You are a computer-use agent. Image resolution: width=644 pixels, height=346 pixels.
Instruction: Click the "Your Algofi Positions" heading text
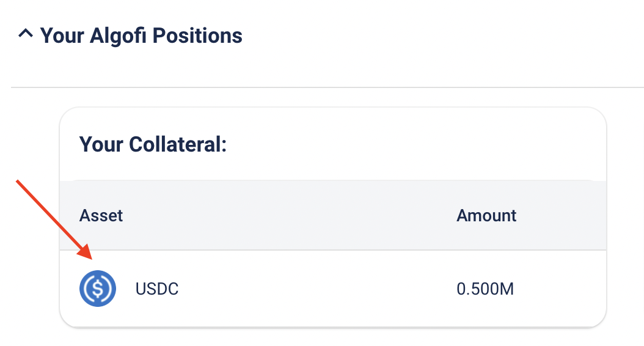141,35
